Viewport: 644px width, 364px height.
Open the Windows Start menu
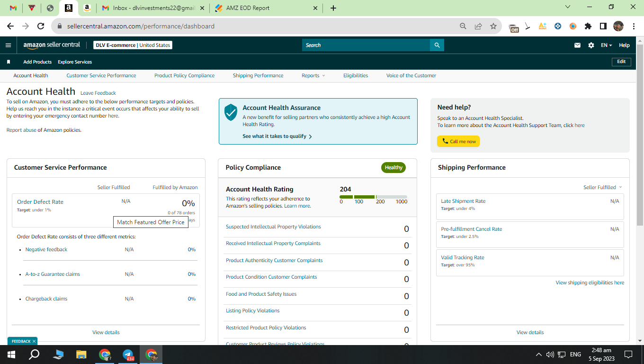[x=11, y=355]
